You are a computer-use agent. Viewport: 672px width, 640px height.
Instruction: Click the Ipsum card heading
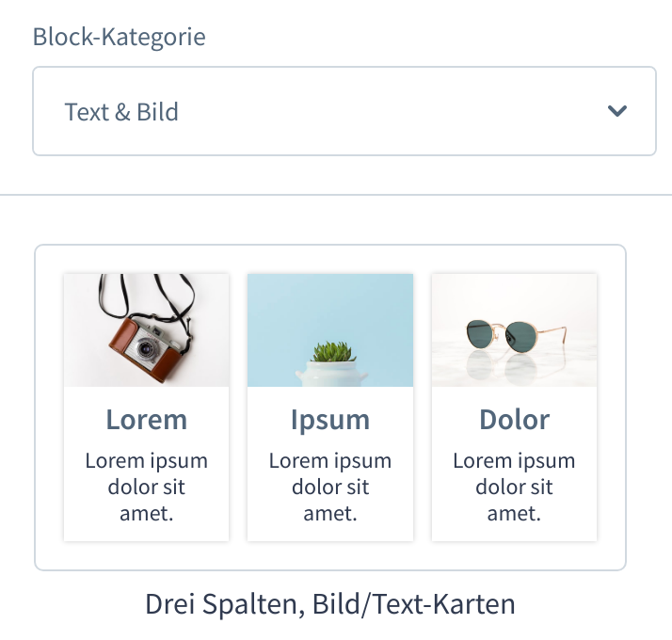(x=329, y=419)
